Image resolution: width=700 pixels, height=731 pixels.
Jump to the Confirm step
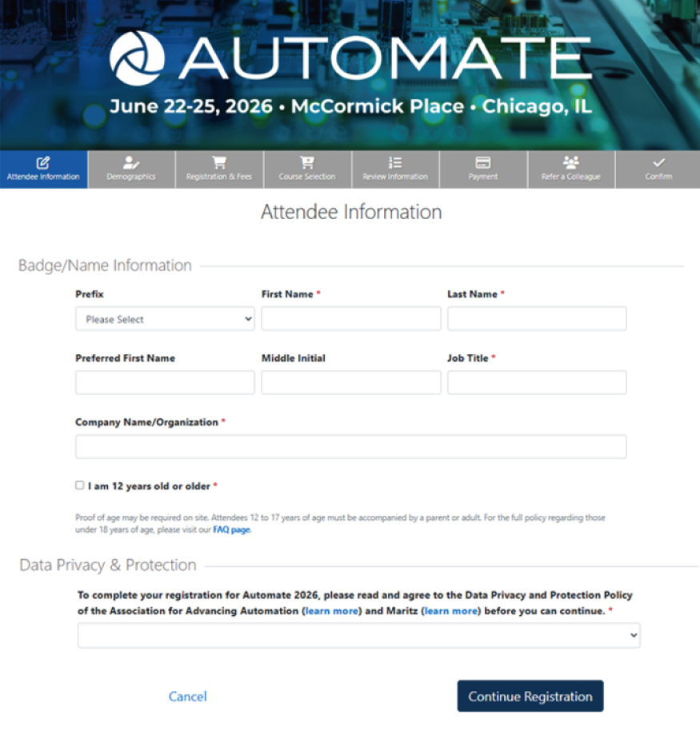pyautogui.click(x=658, y=170)
